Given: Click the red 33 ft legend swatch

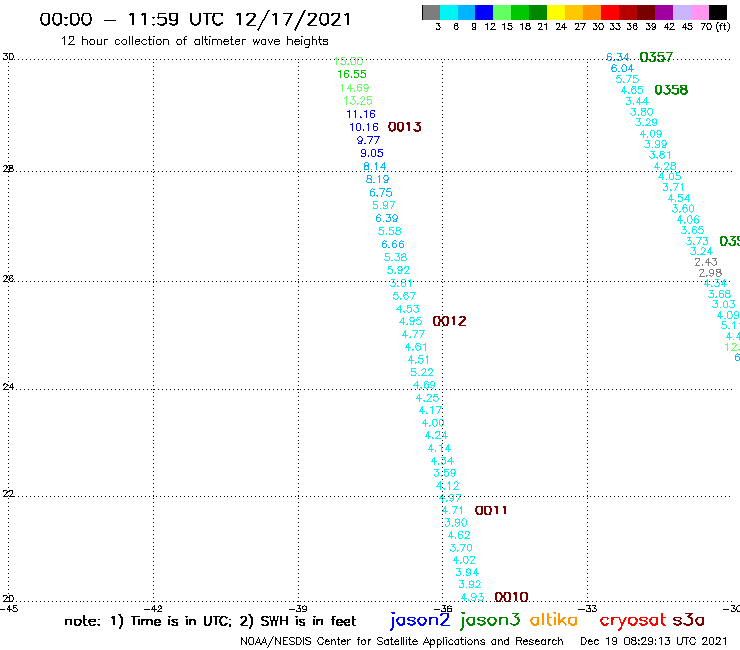Looking at the screenshot, I should (610, 12).
